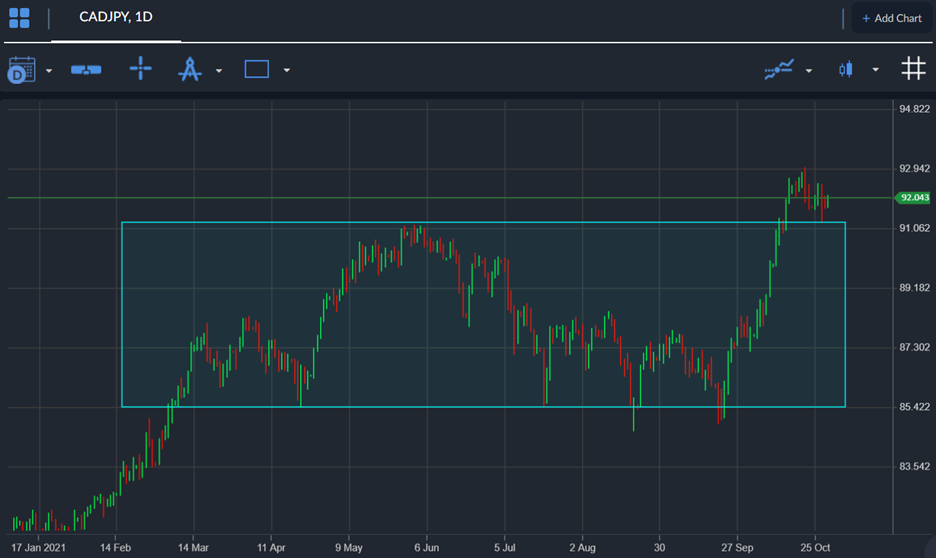Expand the timeframe dropdown arrow
This screenshot has width=936, height=558.
point(49,70)
